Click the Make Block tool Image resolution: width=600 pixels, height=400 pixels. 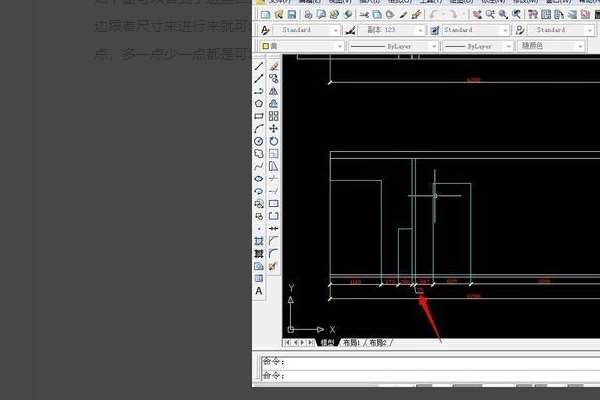pyautogui.click(x=259, y=216)
